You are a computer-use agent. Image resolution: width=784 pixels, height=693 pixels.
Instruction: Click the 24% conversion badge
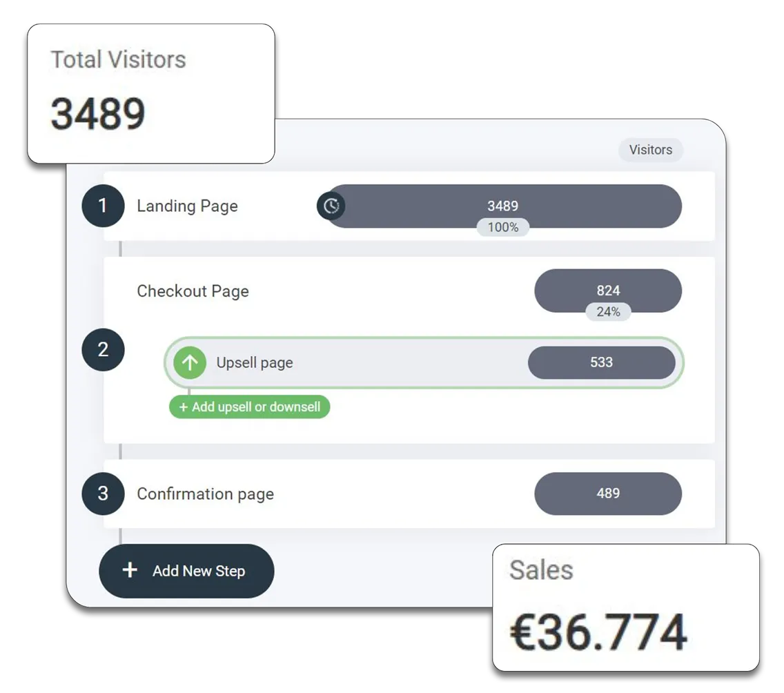pyautogui.click(x=608, y=312)
